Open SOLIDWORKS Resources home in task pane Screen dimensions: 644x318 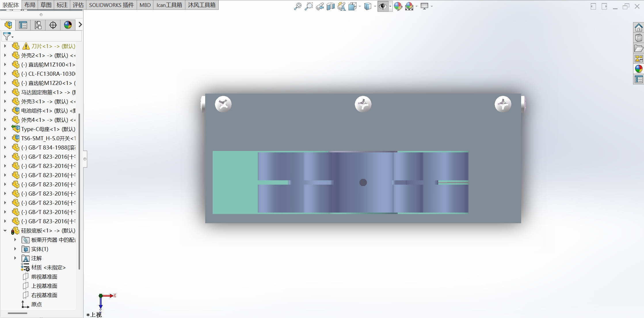[639, 28]
